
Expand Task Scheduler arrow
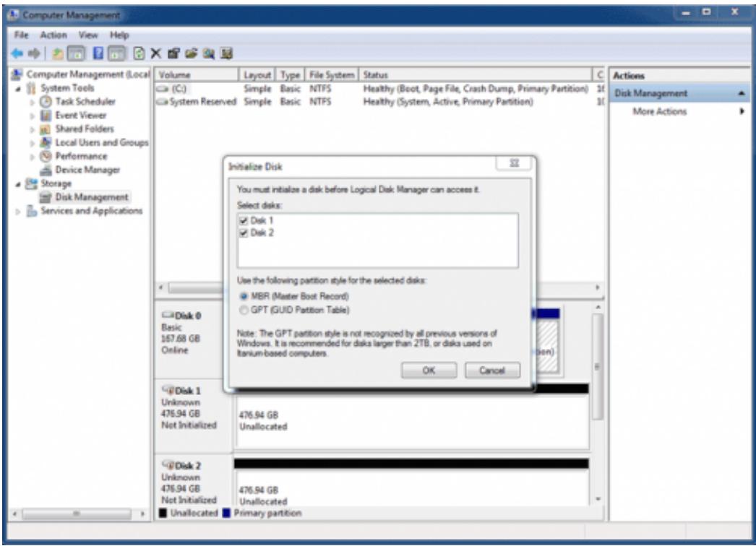click(x=33, y=102)
